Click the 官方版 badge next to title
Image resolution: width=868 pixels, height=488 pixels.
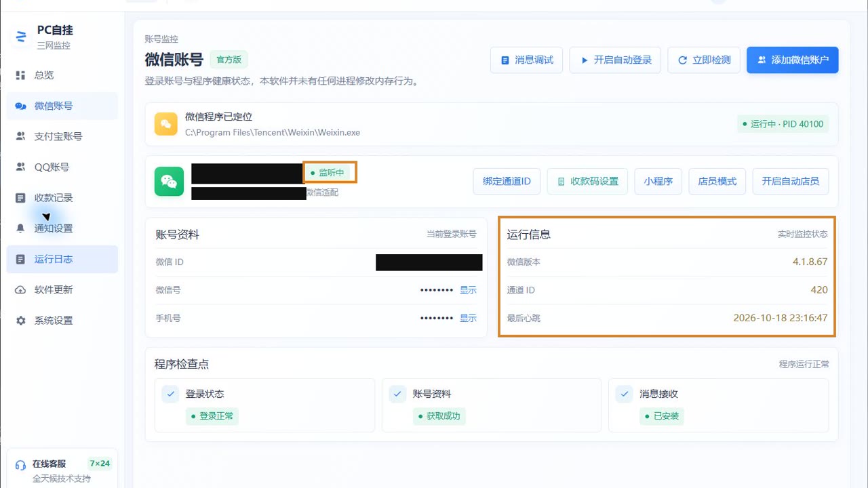point(229,60)
